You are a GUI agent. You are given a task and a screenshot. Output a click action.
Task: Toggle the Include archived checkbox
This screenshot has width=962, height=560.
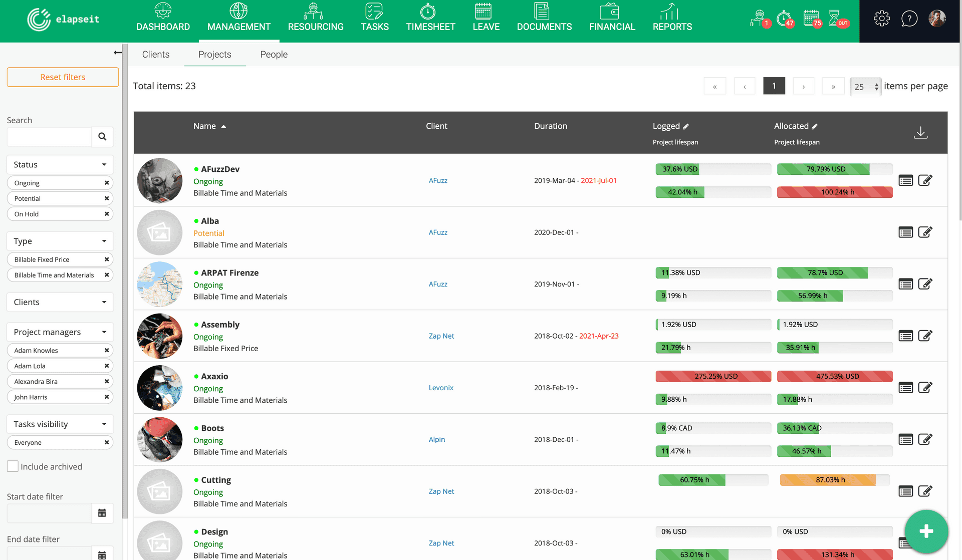[13, 466]
